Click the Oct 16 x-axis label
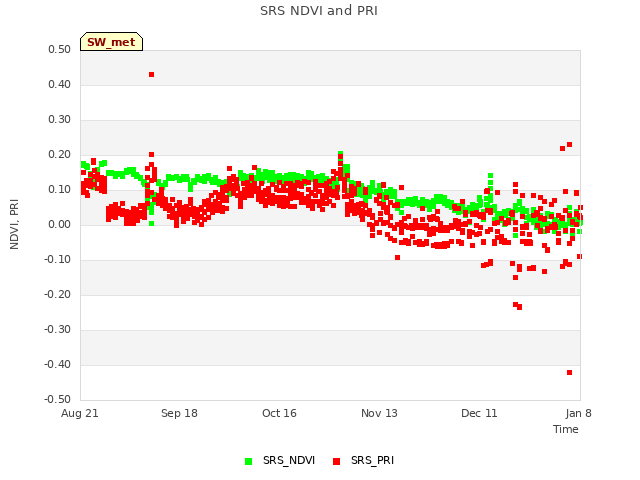The height and width of the screenshot is (480, 640). click(x=279, y=413)
